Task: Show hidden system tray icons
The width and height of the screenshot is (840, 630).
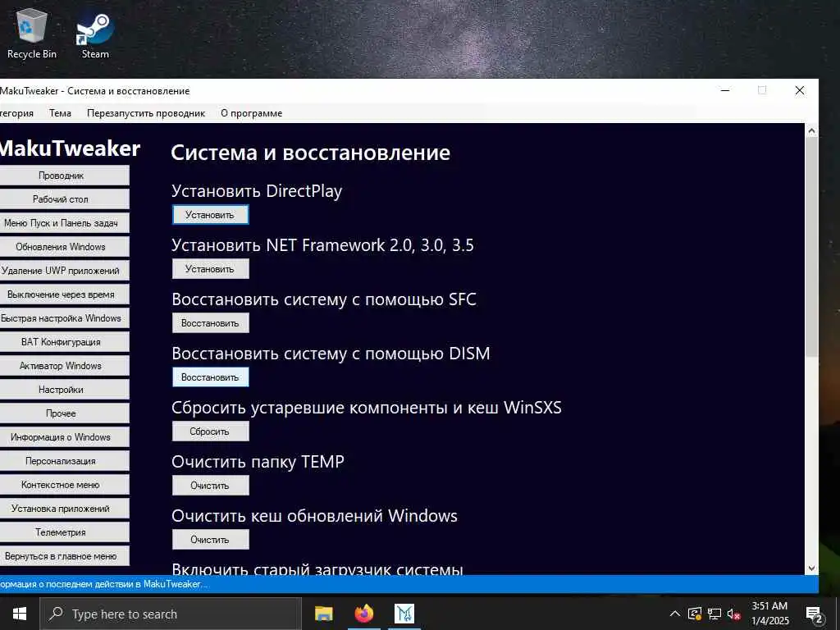Action: point(675,614)
